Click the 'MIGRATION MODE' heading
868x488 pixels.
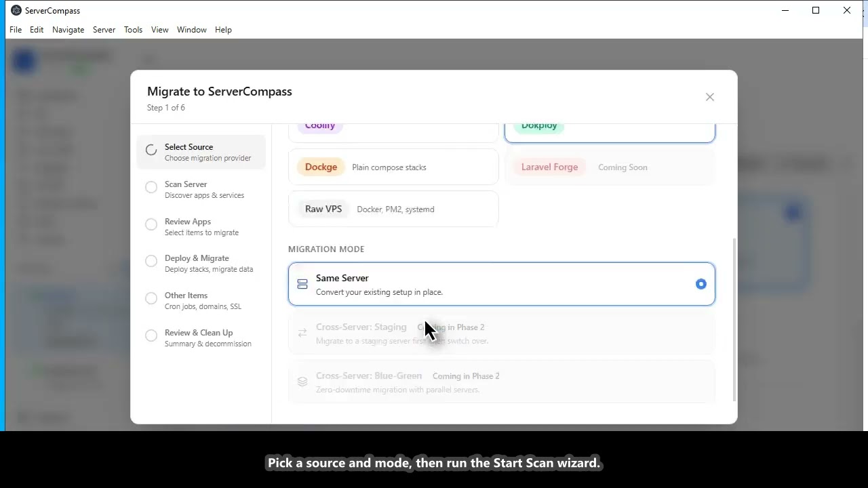point(326,249)
